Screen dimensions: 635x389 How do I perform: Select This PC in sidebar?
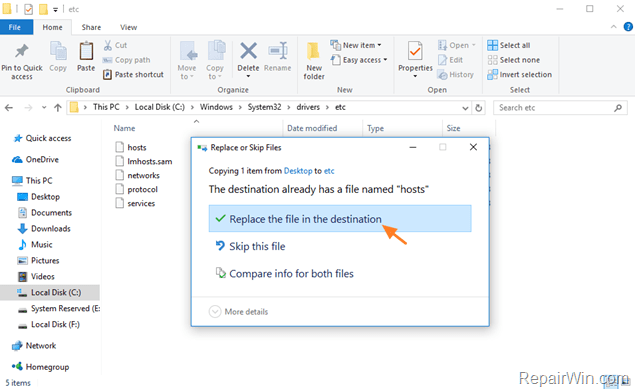32,181
